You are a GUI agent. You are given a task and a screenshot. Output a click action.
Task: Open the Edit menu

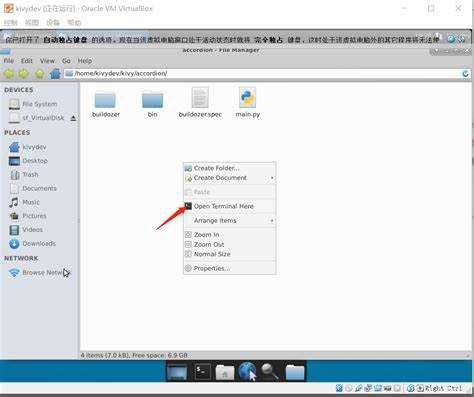point(27,61)
